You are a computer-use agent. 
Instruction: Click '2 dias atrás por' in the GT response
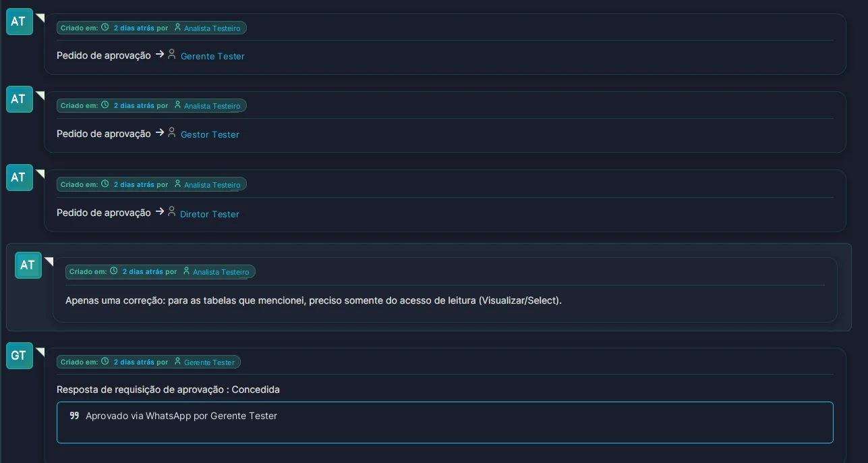click(141, 362)
